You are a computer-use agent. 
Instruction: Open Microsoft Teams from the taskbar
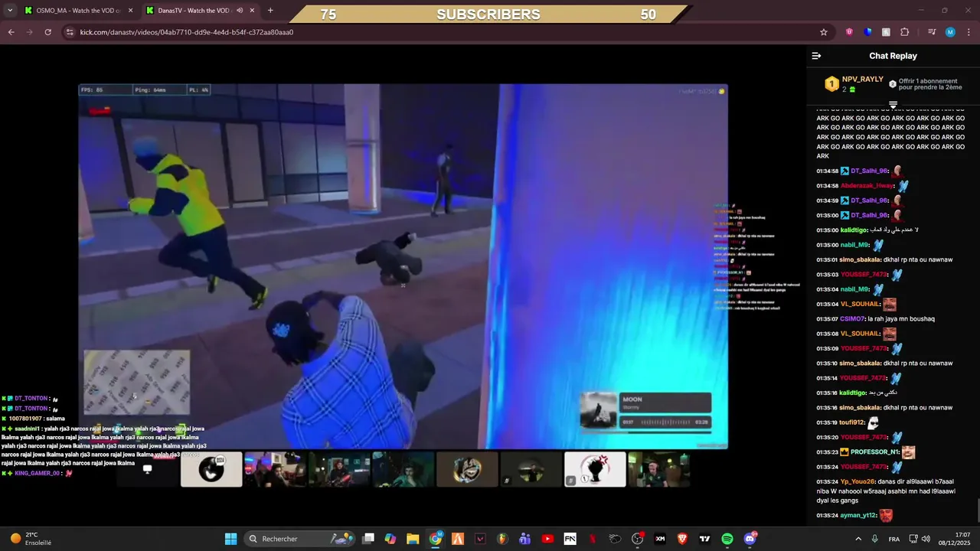[524, 539]
